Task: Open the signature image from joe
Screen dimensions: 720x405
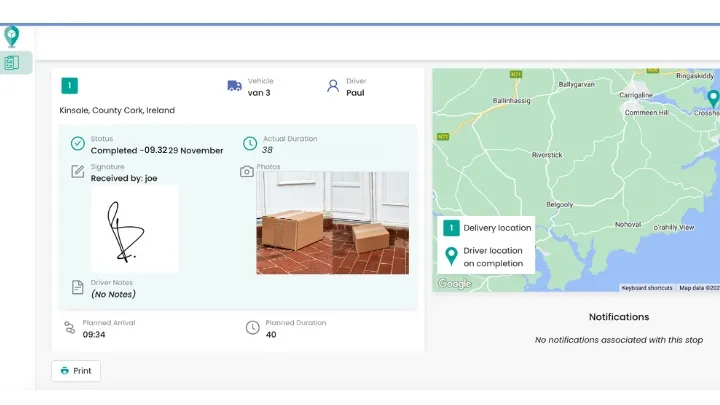Action: (134, 228)
